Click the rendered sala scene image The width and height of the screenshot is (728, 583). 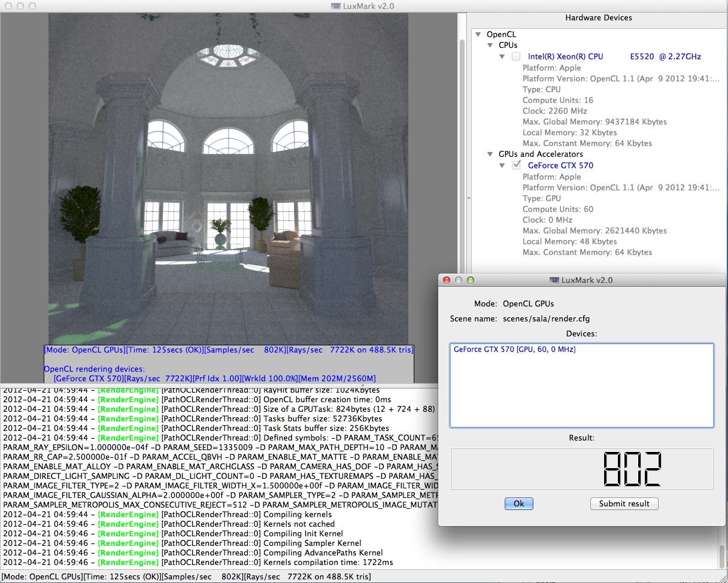pyautogui.click(x=228, y=178)
